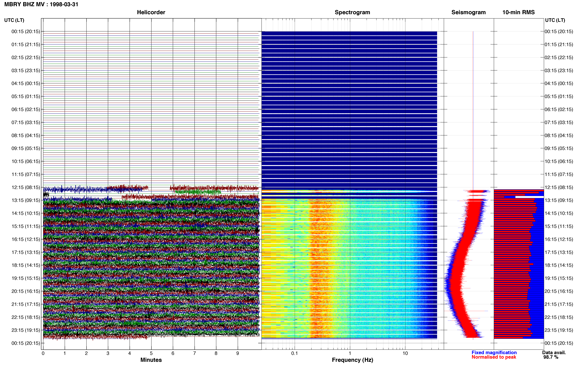This screenshot has width=588, height=368.
Task: Click left time label 05:15 (01:15)
Action: tap(26, 96)
